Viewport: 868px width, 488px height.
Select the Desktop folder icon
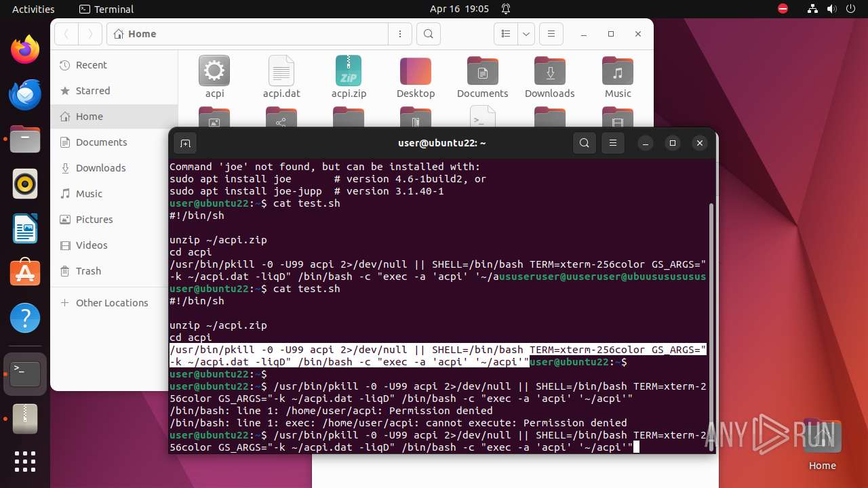pos(416,77)
